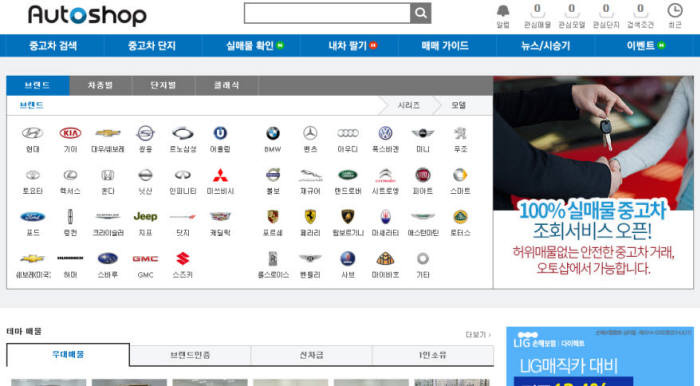This screenshot has height=386, width=700.
Task: Choose the Ferrari horse logo
Action: [310, 217]
